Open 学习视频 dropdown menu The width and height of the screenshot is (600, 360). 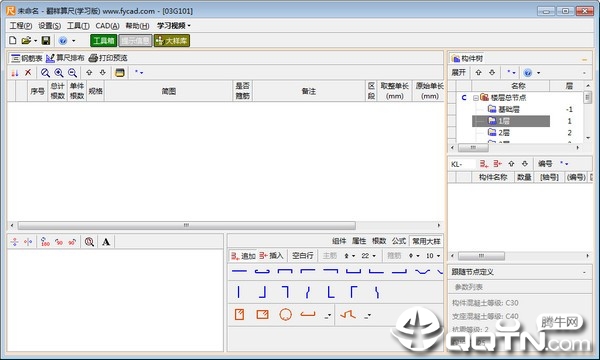tap(173, 26)
